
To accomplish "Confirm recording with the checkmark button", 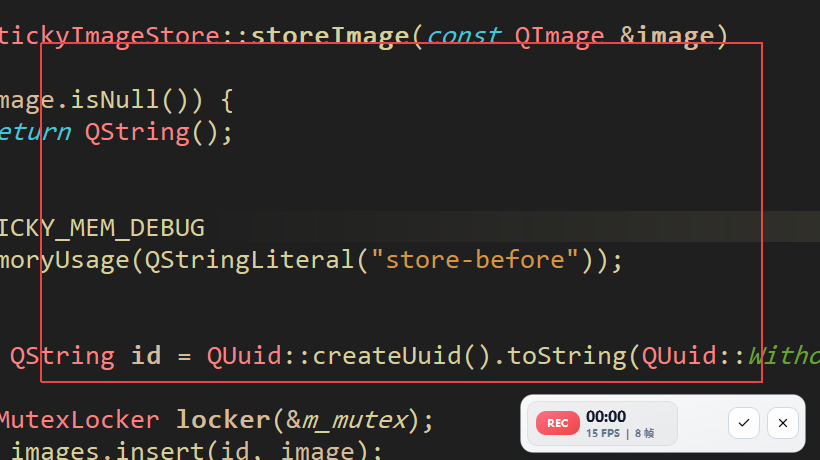I will 744,423.
